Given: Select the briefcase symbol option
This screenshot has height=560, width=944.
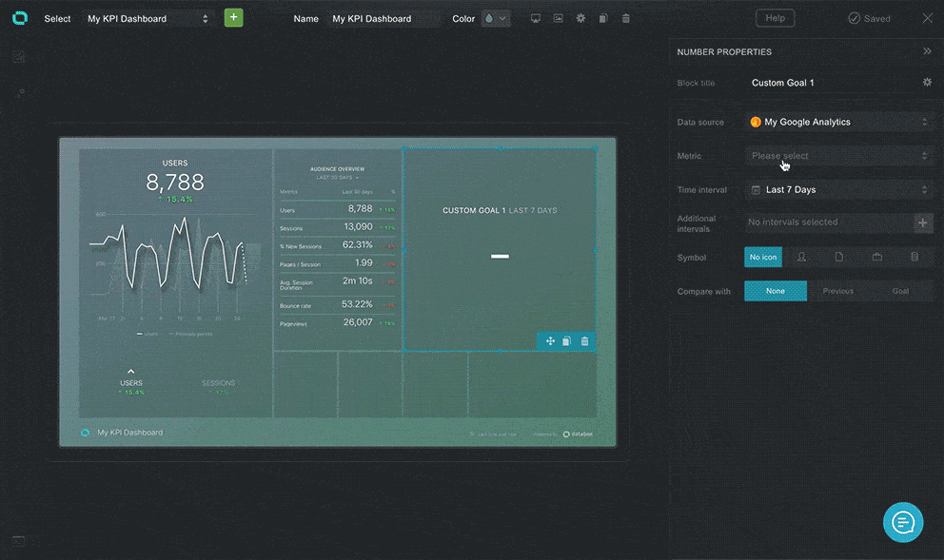Looking at the screenshot, I should (876, 257).
